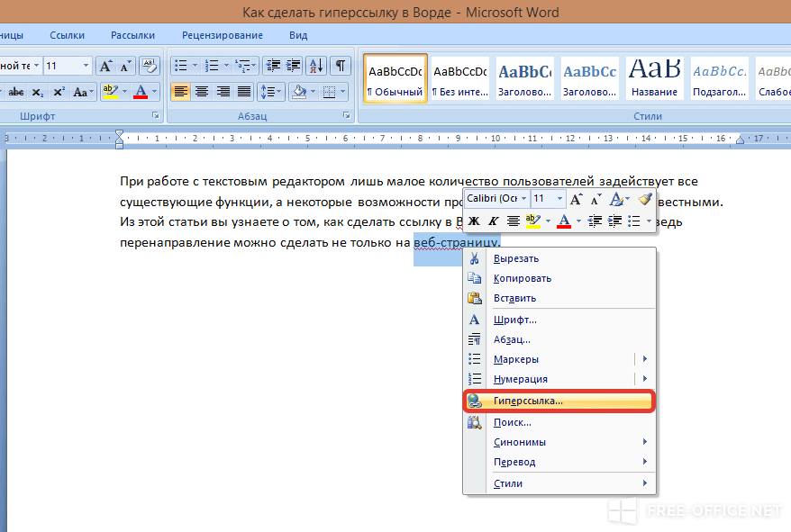Center text via mini toolbar

tap(513, 221)
